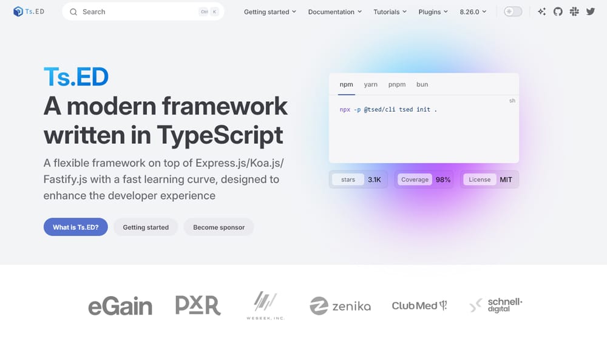
Task: Click the stars 3.1K badge
Action: pos(358,180)
